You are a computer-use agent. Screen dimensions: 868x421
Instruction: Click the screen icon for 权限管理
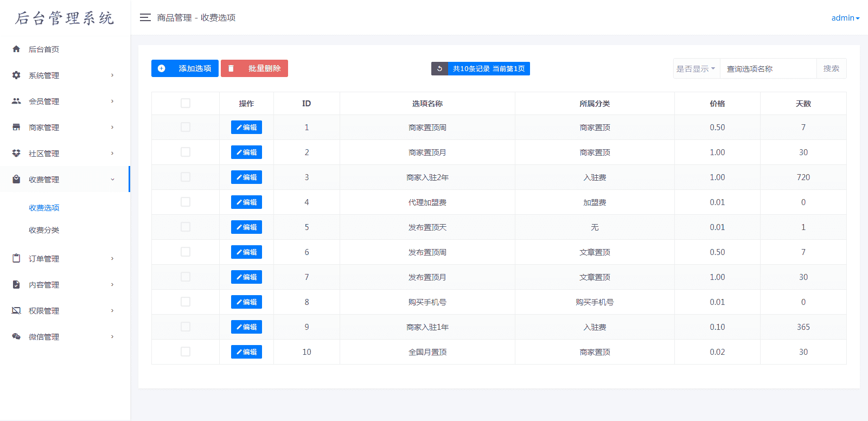click(x=16, y=310)
